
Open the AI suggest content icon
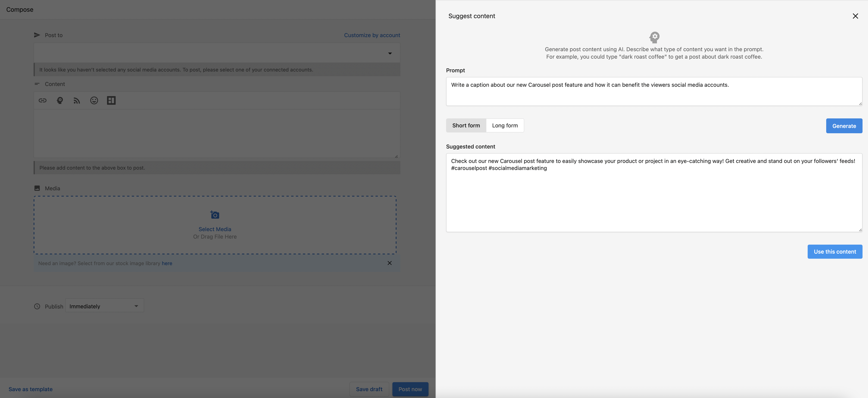60,100
